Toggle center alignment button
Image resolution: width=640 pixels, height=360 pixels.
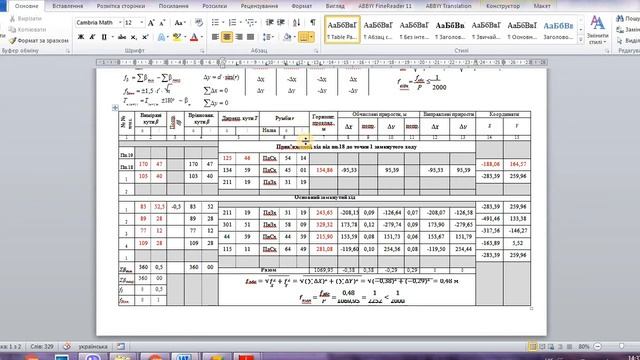click(227, 37)
